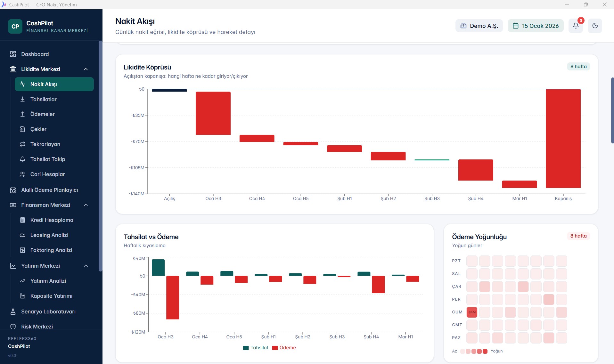Image resolution: width=614 pixels, height=364 pixels.
Task: Click the Şub H4 red waterfall bar
Action: click(476, 170)
